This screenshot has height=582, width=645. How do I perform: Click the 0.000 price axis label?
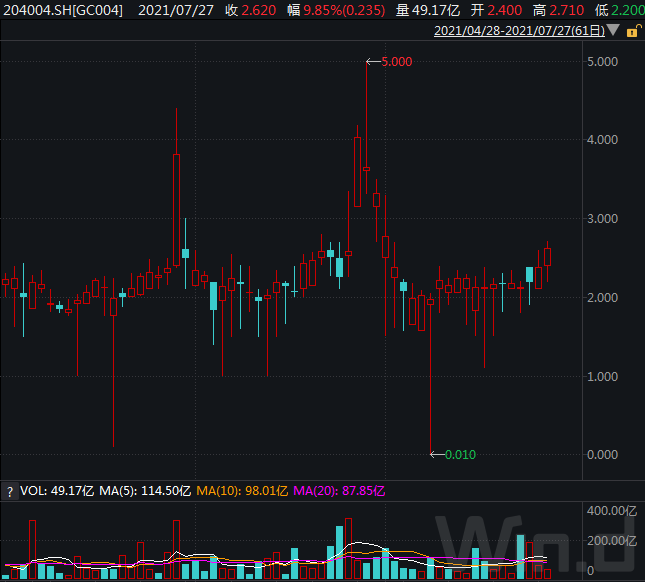pos(602,455)
